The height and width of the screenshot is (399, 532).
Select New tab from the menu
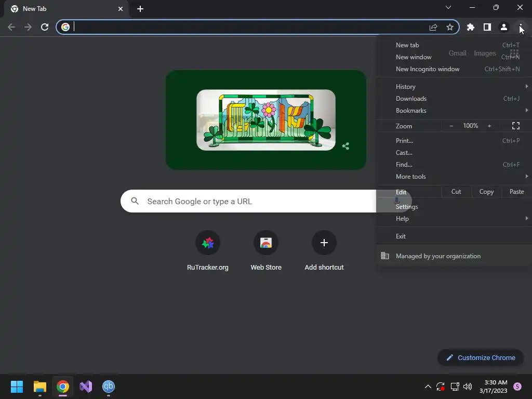(x=454, y=45)
